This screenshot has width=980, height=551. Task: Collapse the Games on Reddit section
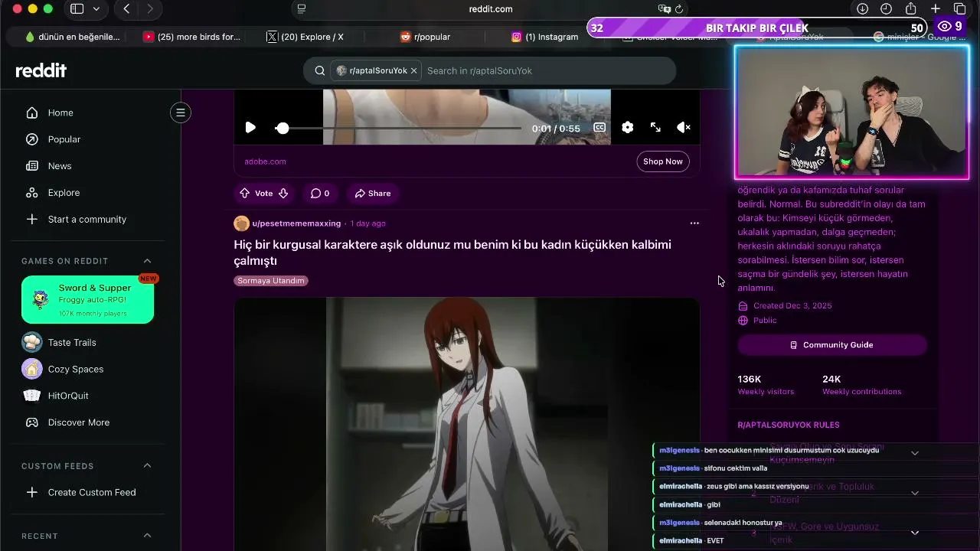(x=148, y=261)
